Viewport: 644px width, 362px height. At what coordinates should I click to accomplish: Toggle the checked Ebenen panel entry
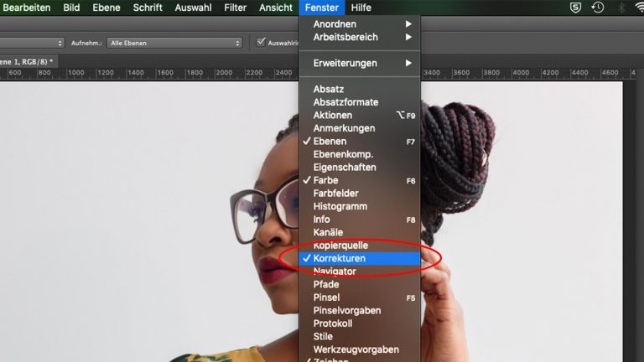pyautogui.click(x=360, y=141)
